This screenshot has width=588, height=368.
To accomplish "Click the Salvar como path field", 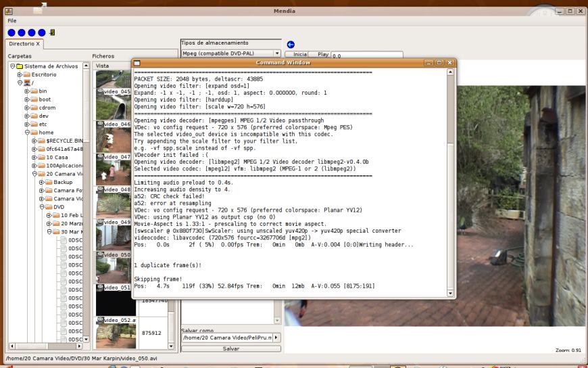I will 225,338.
